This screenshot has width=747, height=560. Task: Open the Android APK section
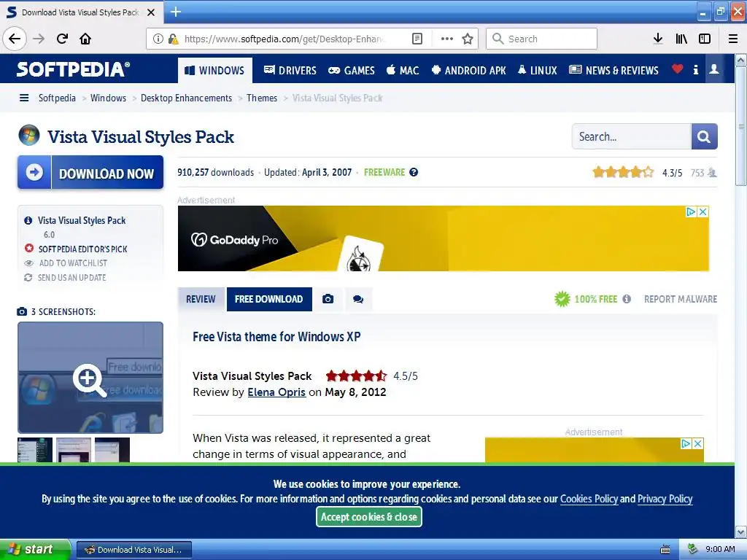469,71
